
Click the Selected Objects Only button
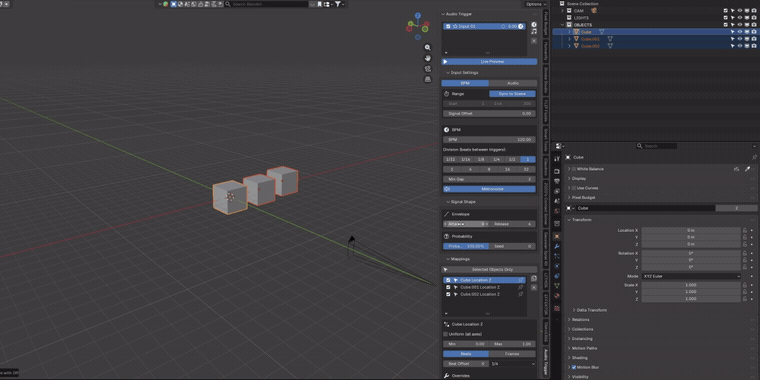click(x=489, y=269)
